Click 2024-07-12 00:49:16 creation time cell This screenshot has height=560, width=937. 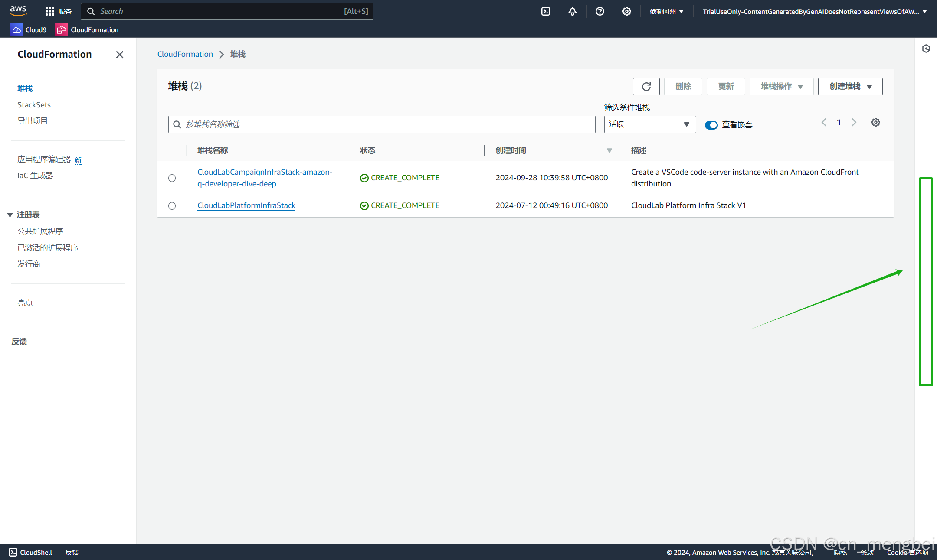(x=552, y=205)
